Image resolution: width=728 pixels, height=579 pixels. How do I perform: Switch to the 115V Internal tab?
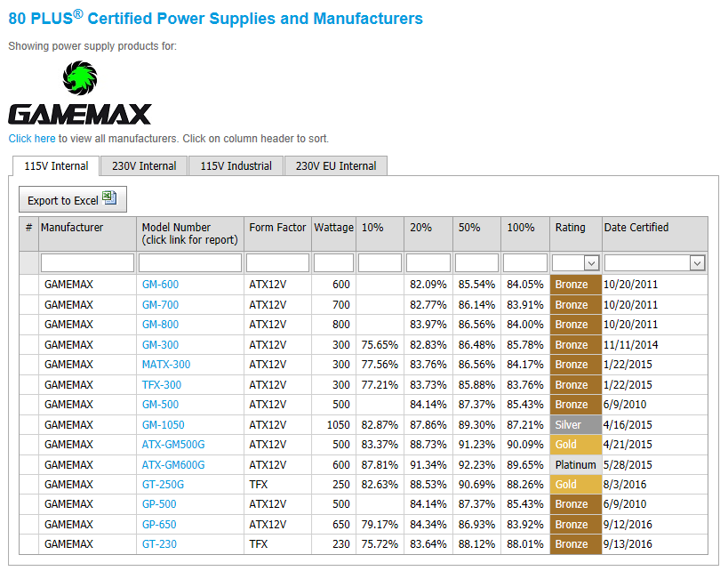point(56,166)
